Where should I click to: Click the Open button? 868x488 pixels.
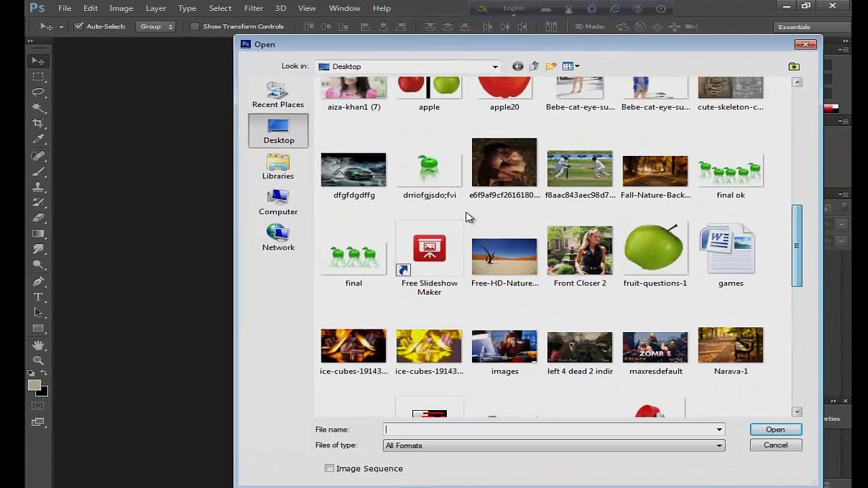775,430
